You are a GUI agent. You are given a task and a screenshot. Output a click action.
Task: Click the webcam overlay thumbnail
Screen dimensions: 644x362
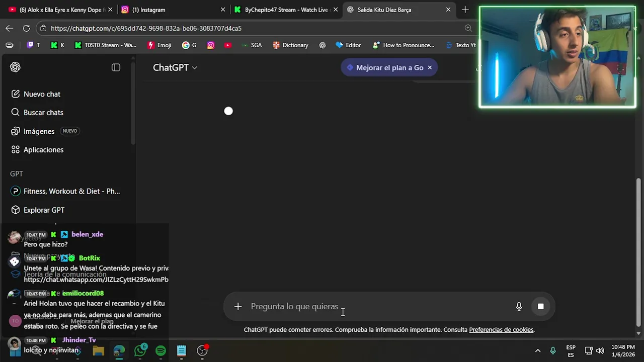pyautogui.click(x=557, y=57)
